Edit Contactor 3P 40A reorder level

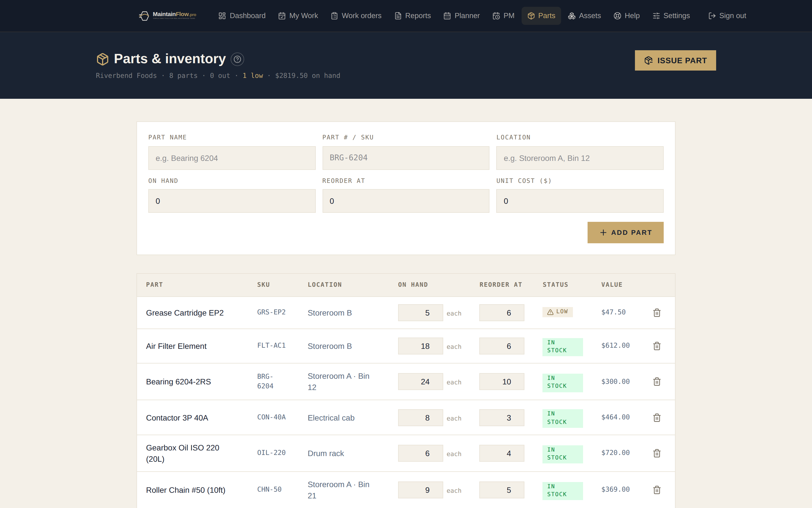click(502, 418)
